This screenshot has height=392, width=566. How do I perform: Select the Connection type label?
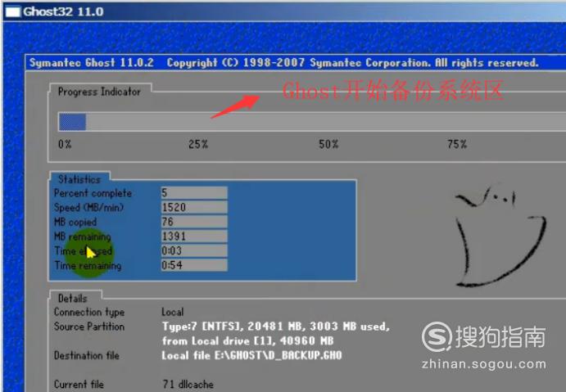pos(89,312)
